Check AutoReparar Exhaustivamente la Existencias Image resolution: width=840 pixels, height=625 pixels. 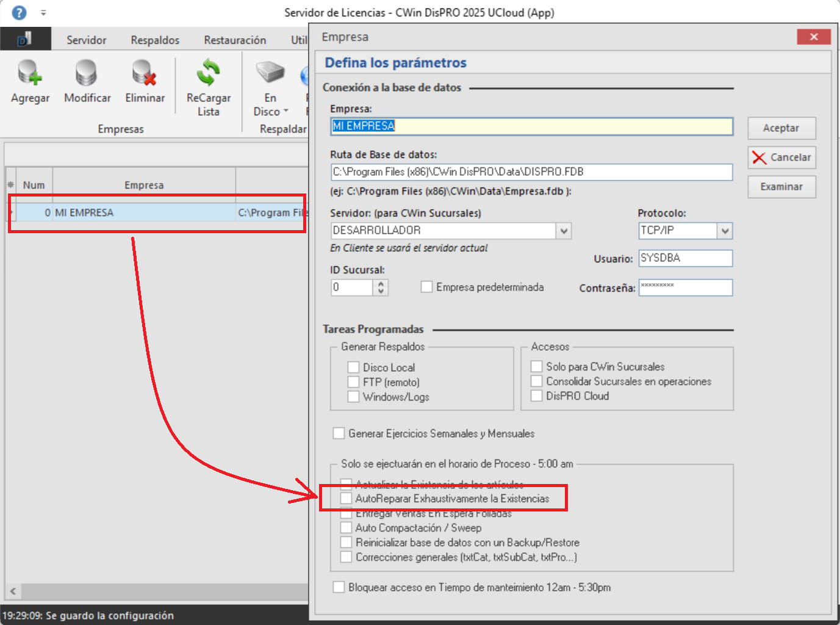point(346,499)
